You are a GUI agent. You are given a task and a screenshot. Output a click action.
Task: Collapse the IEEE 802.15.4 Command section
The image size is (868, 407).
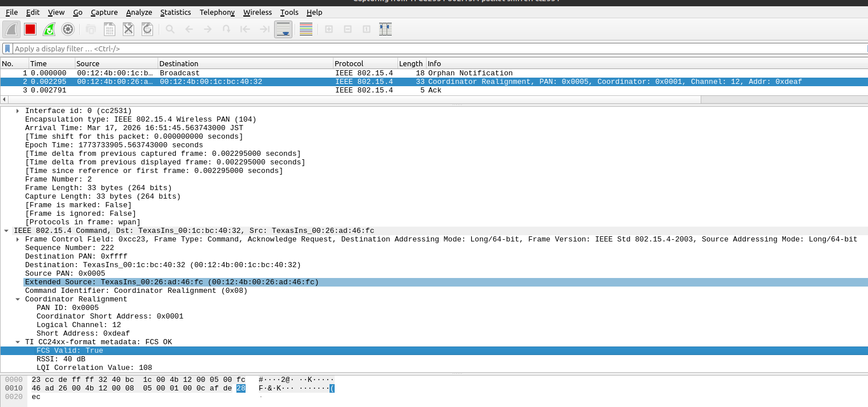tap(6, 231)
